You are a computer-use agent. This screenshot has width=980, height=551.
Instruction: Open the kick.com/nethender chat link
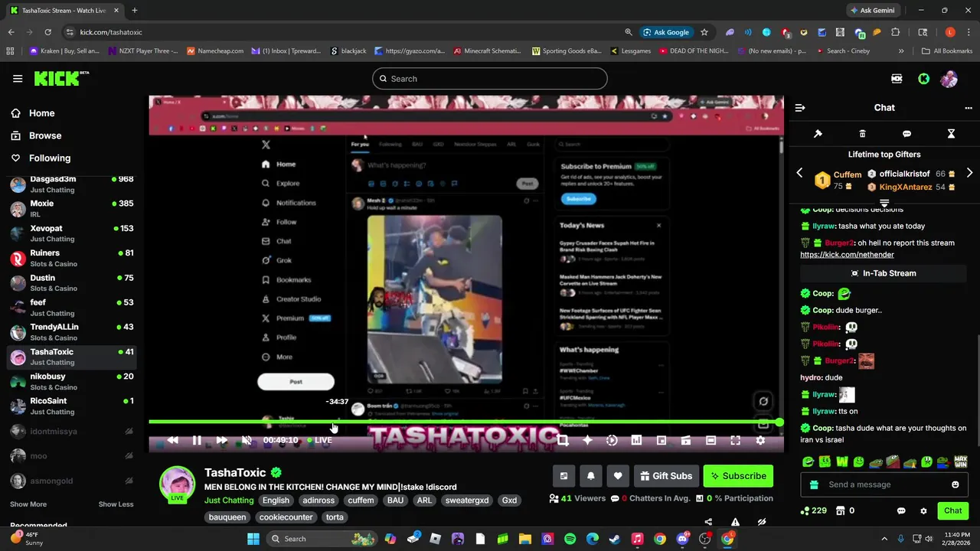click(x=847, y=254)
